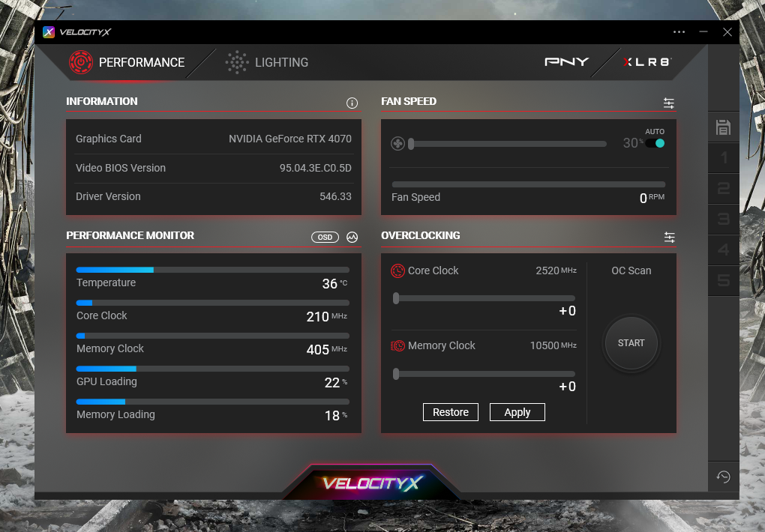The height and width of the screenshot is (532, 765).
Task: Open Fan Speed advanced settings icon
Action: click(669, 103)
